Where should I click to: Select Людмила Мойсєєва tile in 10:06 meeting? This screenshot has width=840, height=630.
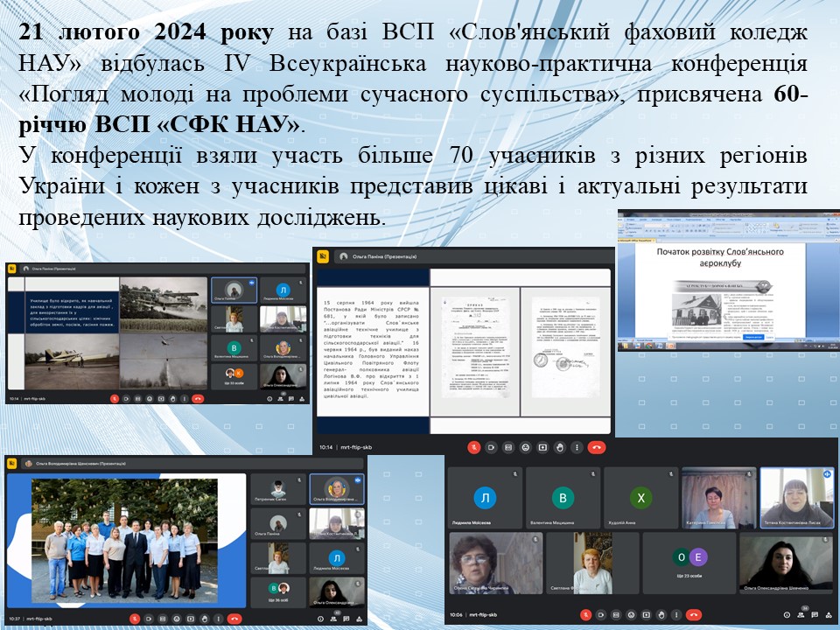[x=485, y=498]
